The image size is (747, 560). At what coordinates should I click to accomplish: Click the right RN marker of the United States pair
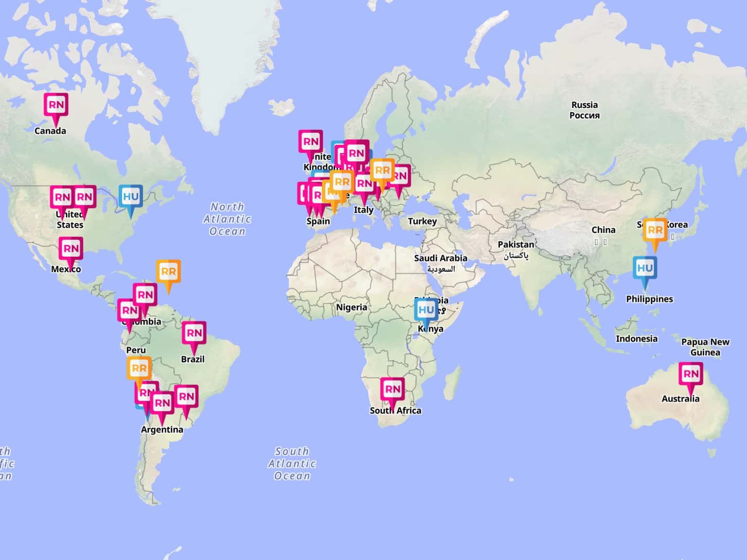85,197
